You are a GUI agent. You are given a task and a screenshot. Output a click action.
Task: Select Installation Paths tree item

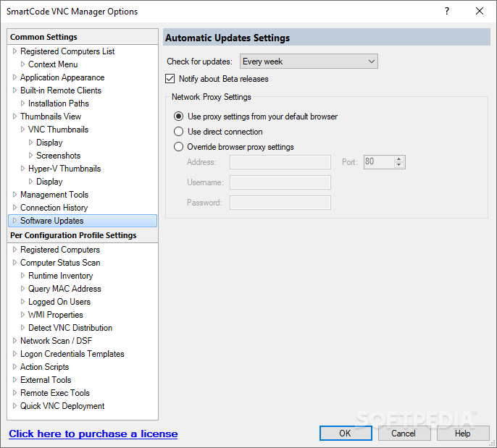point(59,103)
